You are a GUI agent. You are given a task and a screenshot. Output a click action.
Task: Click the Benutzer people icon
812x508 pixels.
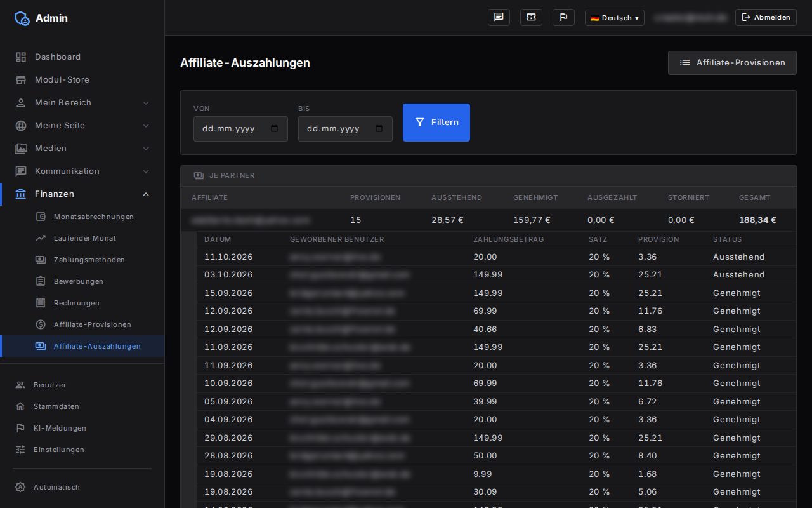20,385
